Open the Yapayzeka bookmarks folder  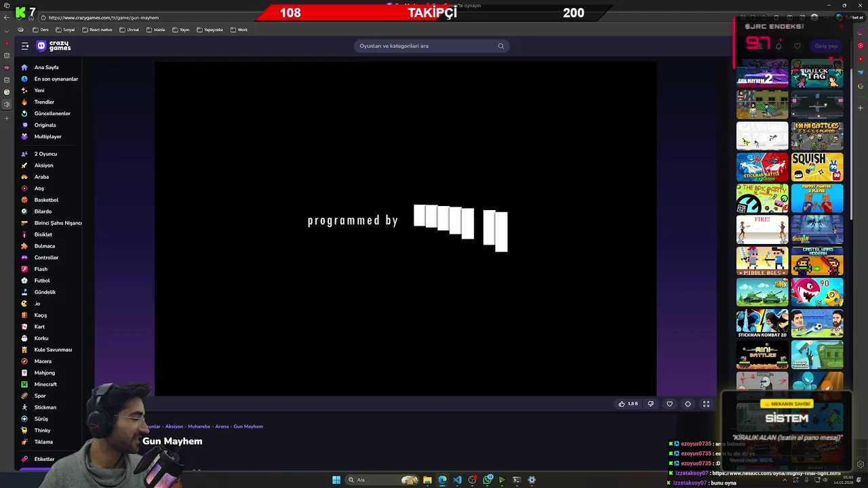pos(210,30)
